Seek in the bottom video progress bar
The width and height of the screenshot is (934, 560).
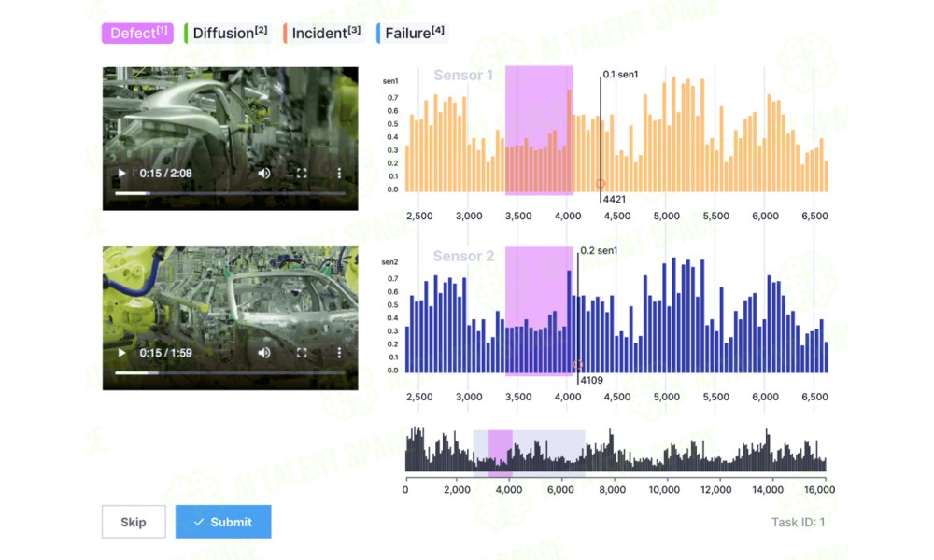[230, 373]
